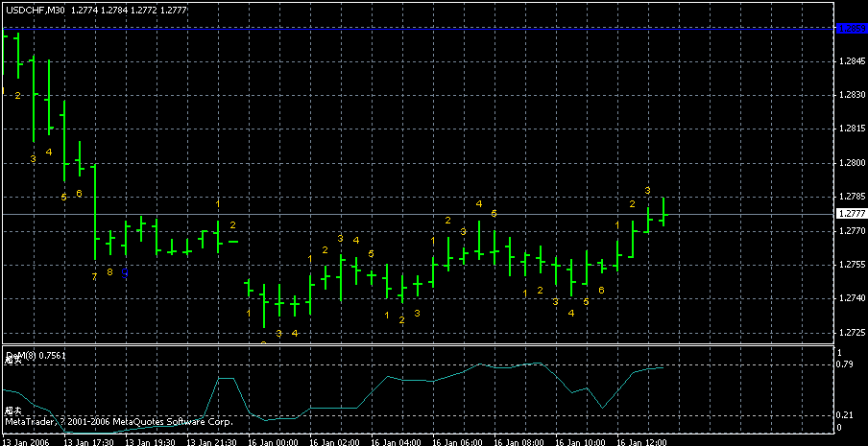Click the blue highlighted price tag on axis
This screenshot has width=868, height=446.
pyautogui.click(x=850, y=29)
